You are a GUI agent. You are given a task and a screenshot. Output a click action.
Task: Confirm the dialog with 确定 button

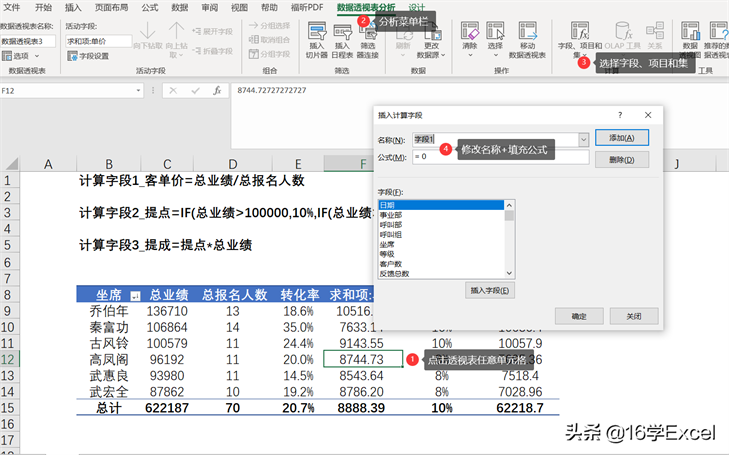tap(579, 316)
